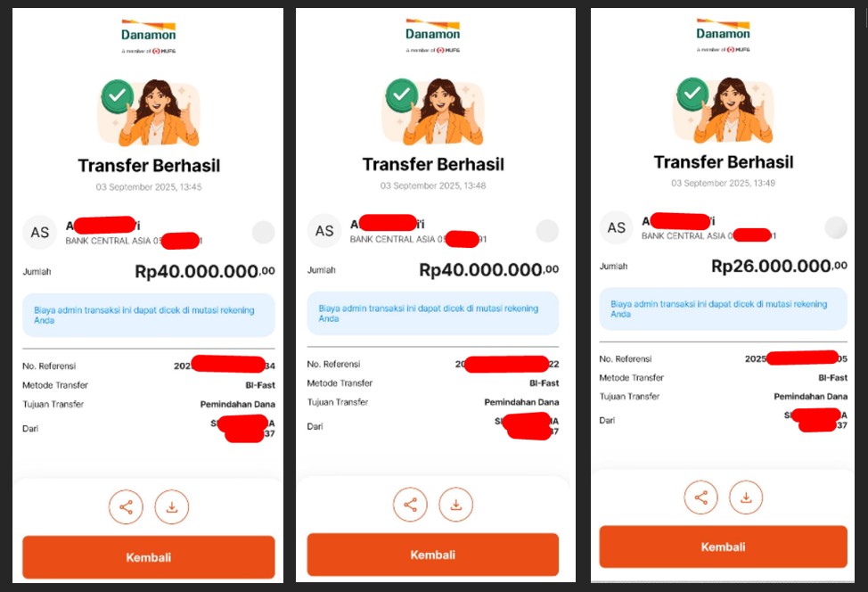
Task: Click Kembali button on 13:49 receipt
Action: pos(723,547)
